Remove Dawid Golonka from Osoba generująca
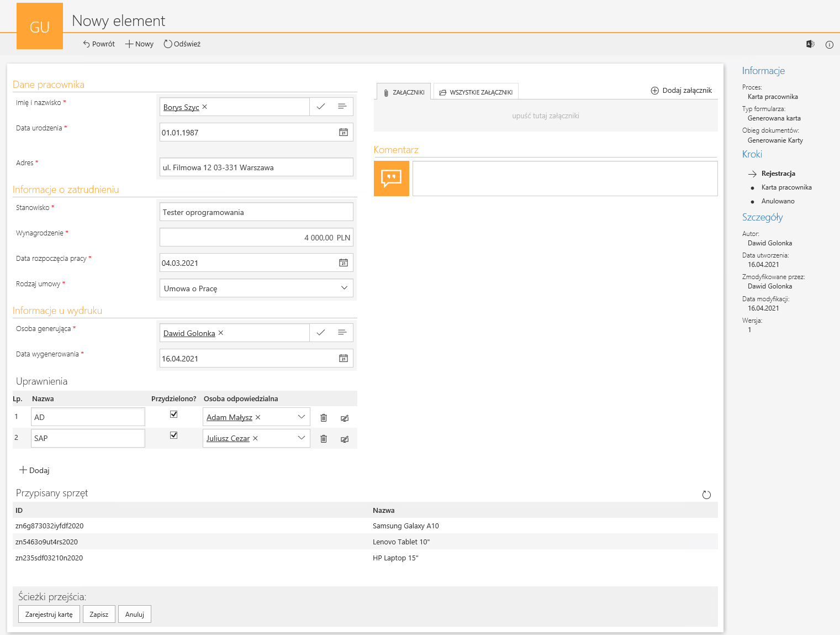The width and height of the screenshot is (840, 635). point(221,333)
